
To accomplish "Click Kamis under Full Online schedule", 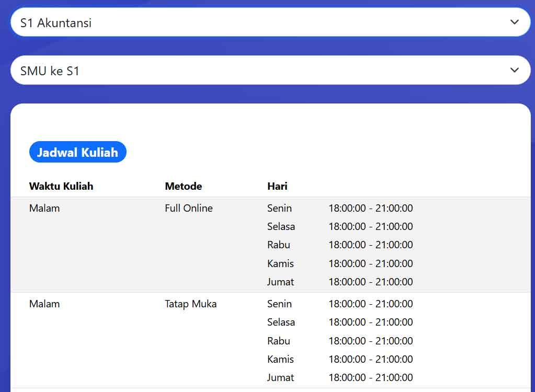I will click(280, 263).
